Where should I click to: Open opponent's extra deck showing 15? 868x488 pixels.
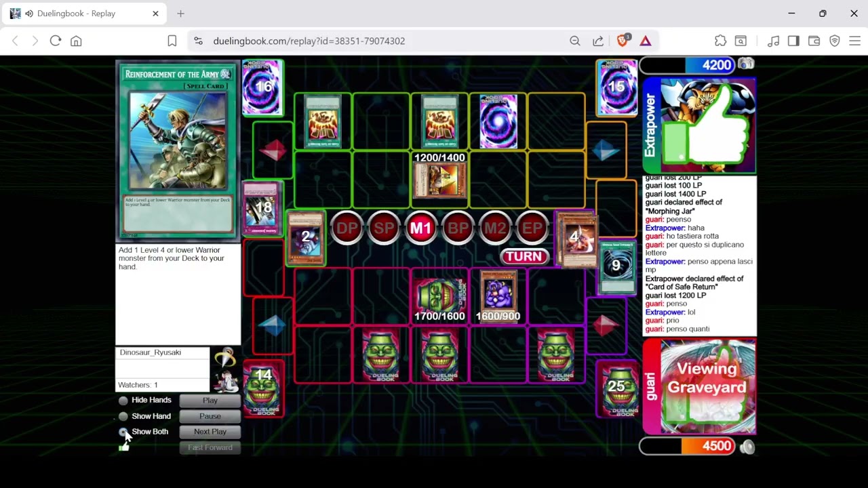coord(616,87)
